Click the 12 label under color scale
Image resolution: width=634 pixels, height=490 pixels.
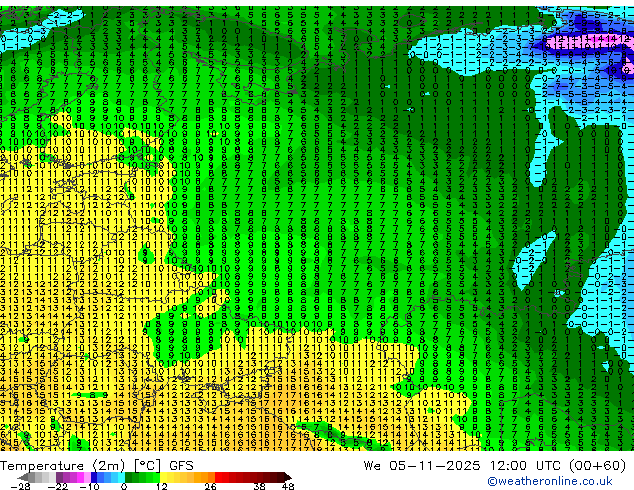pyautogui.click(x=162, y=486)
